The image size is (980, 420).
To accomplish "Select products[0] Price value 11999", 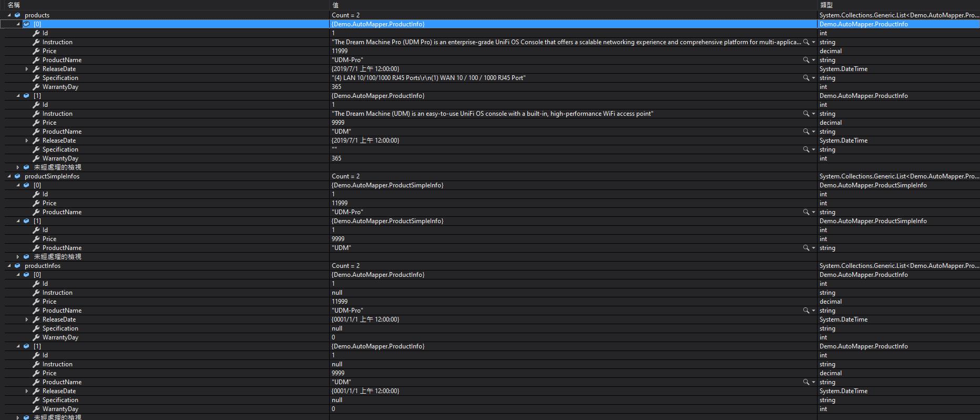I will point(340,51).
